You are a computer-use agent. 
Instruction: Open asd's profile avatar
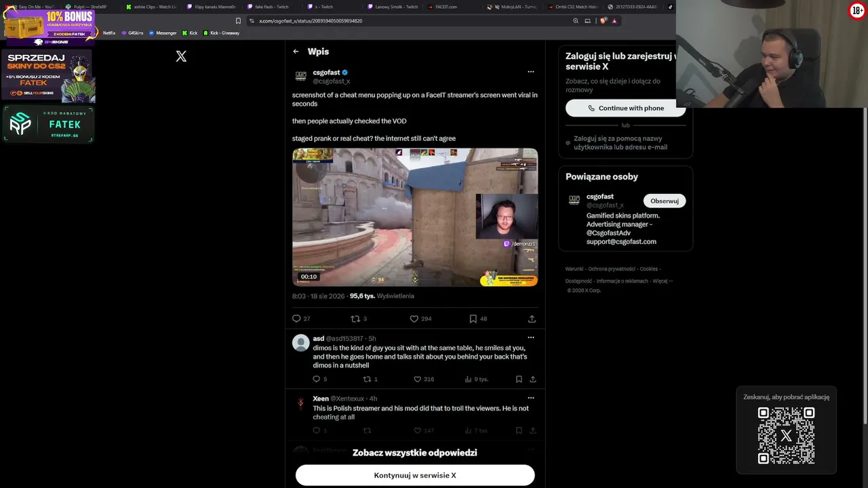pos(300,342)
